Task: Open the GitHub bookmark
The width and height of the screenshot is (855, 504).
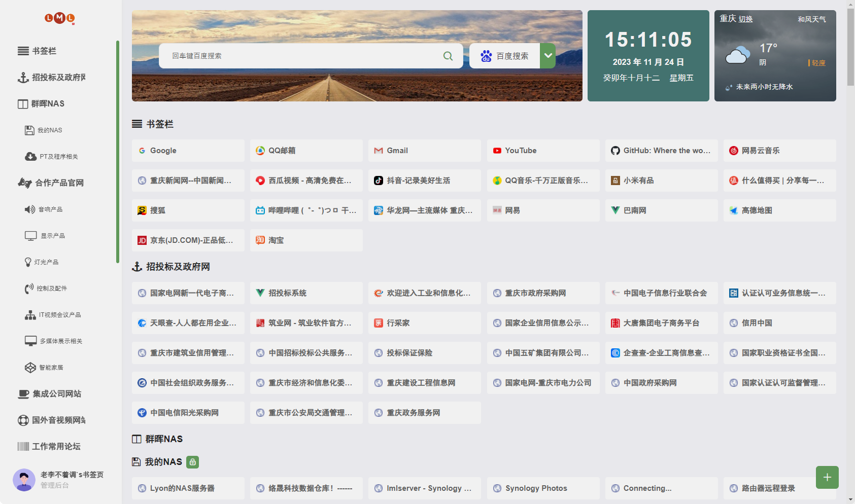Action: (x=662, y=151)
